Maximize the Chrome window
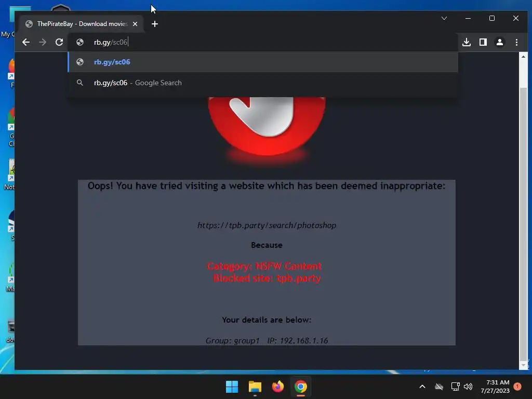Screen dimensions: 532x399 click(x=492, y=18)
